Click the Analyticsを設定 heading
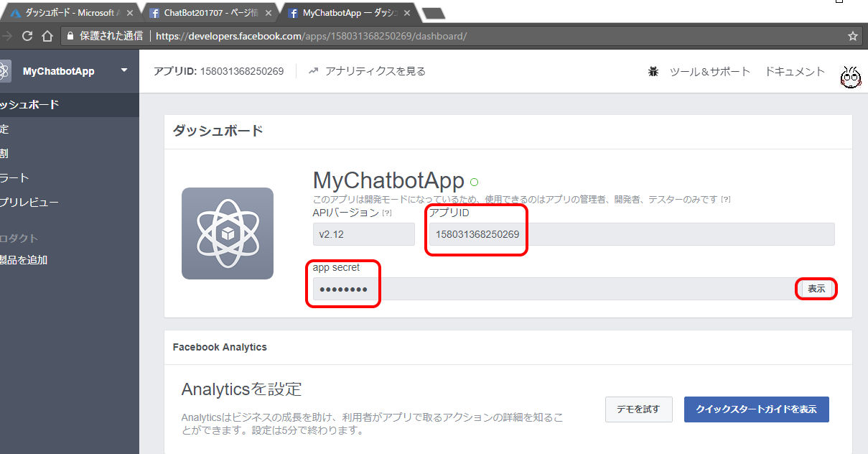This screenshot has height=454, width=868. [241, 389]
